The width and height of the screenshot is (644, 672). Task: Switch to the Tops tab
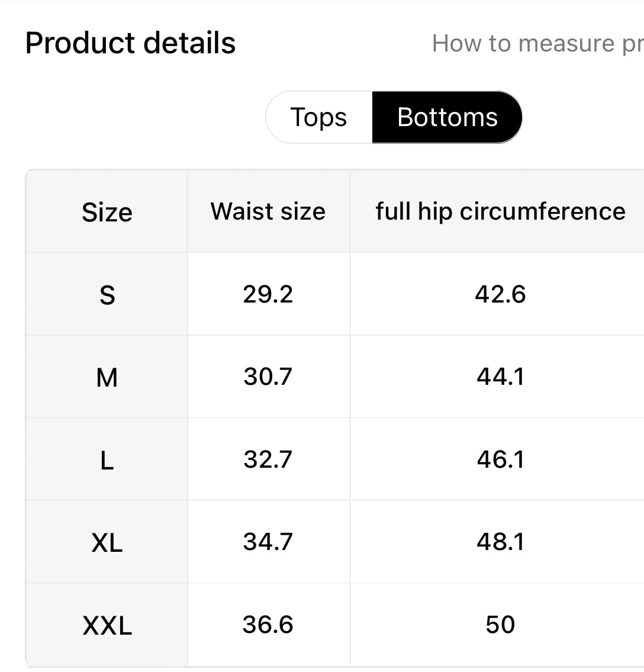coord(319,117)
